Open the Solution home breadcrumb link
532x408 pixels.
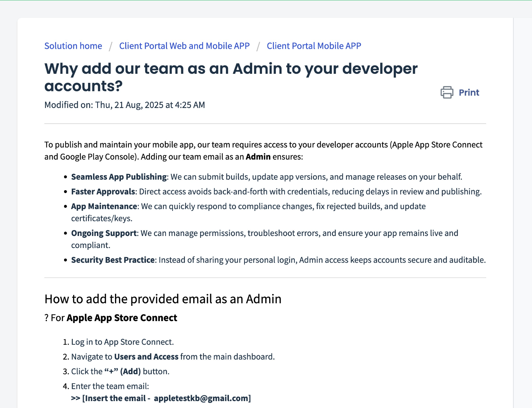[73, 46]
